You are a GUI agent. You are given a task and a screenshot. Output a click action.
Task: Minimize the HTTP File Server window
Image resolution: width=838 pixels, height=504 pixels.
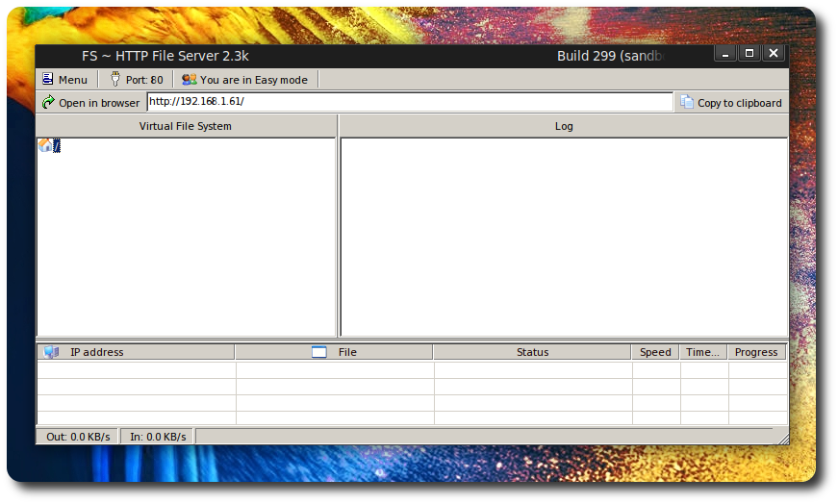coord(726,54)
